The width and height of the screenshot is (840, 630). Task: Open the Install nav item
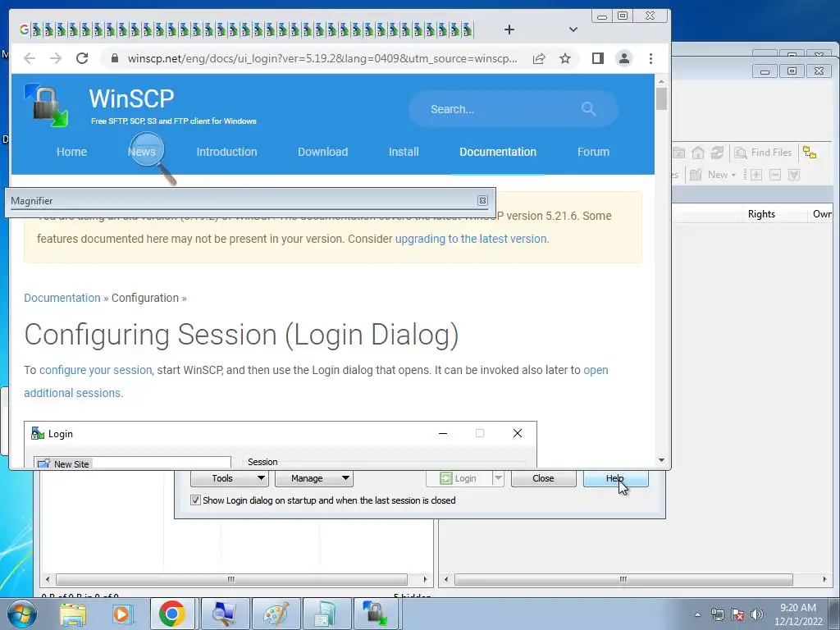coord(404,152)
